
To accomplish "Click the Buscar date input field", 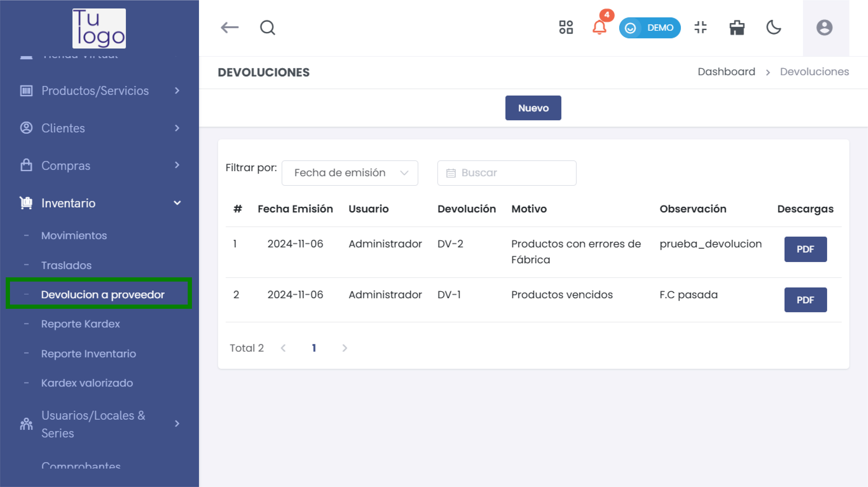I will (506, 173).
